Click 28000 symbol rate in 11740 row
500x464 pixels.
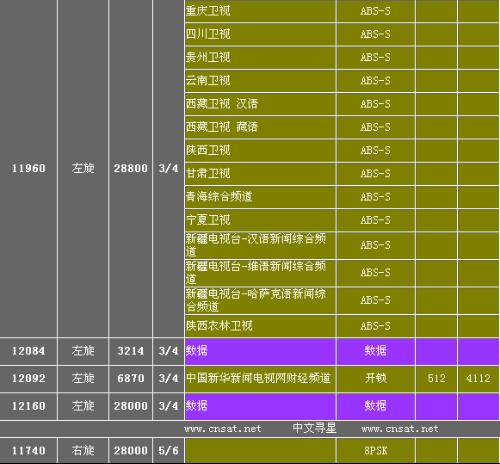pyautogui.click(x=130, y=451)
